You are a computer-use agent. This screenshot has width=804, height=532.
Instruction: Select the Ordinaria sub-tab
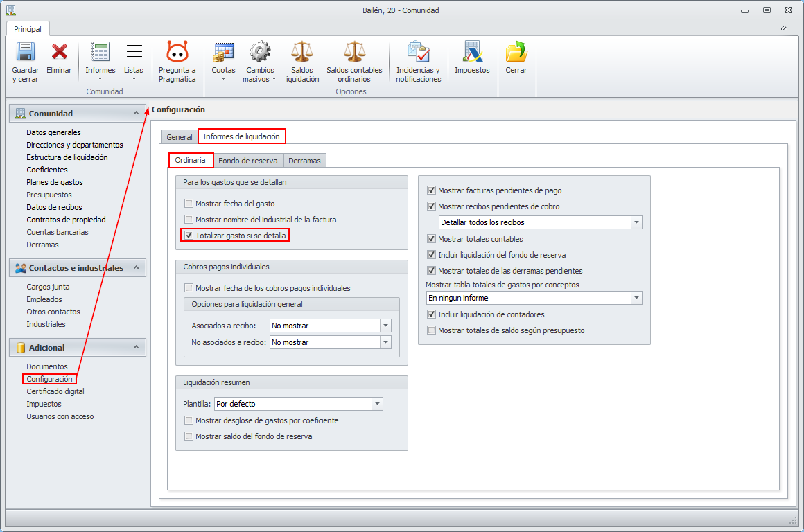click(x=190, y=160)
